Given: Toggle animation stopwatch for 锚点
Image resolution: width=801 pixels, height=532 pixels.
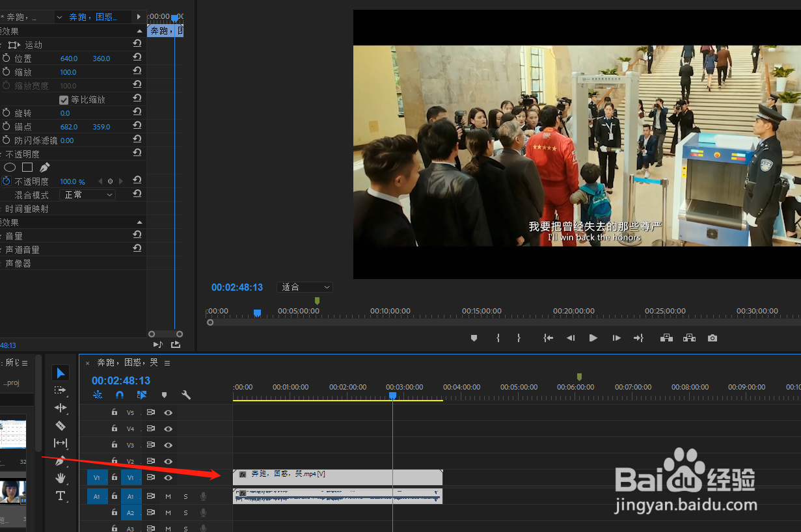Looking at the screenshot, I should pos(7,126).
